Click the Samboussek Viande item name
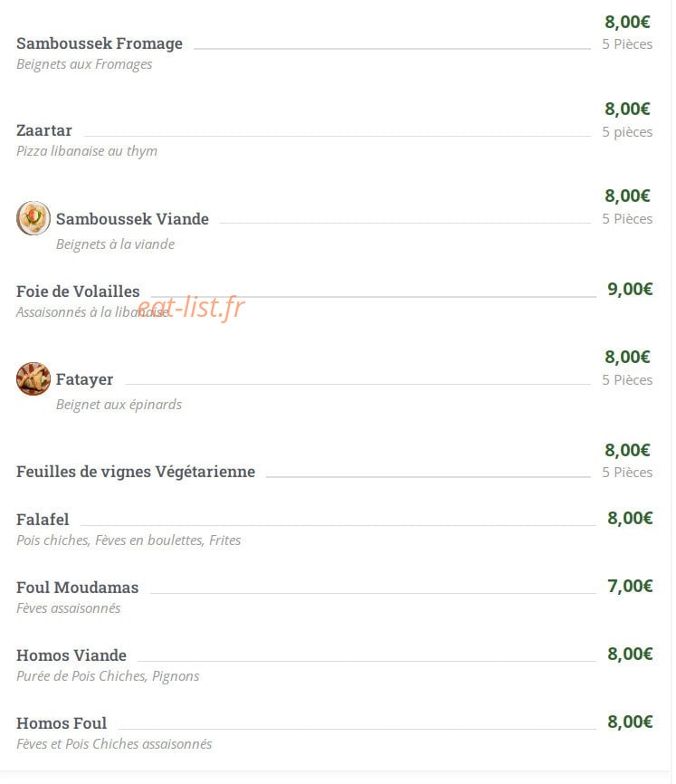The width and height of the screenshot is (676, 784). [x=132, y=219]
